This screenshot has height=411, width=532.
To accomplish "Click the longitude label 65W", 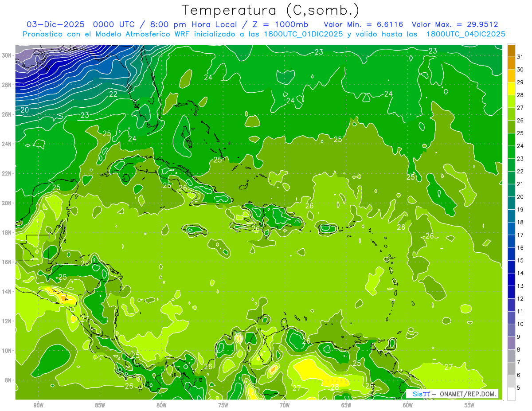I will click(x=346, y=405).
